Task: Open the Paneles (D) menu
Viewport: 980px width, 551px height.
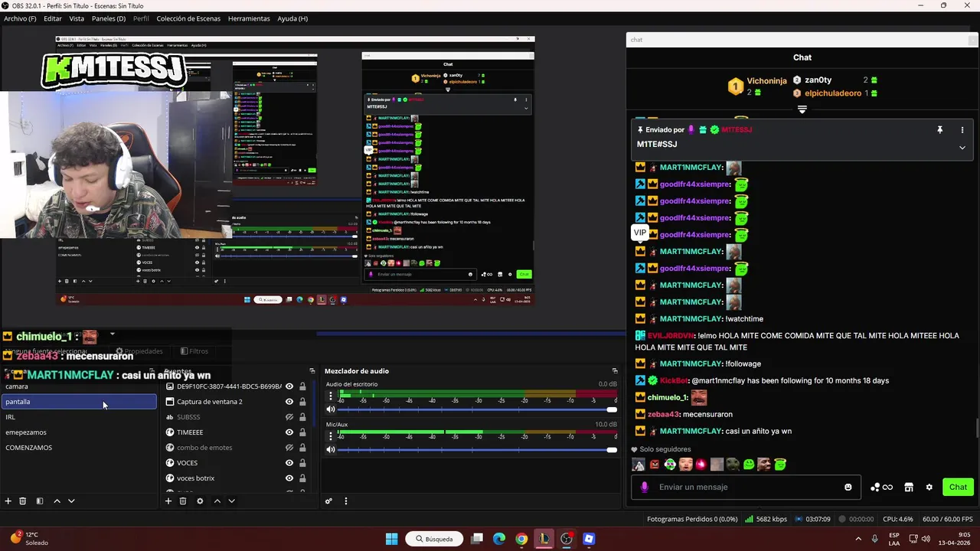Action: 109,18
